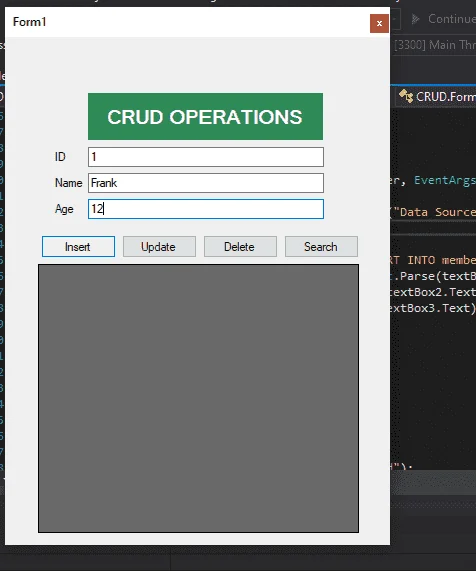Select the empty gray data grid area
The image size is (476, 571).
click(198, 398)
